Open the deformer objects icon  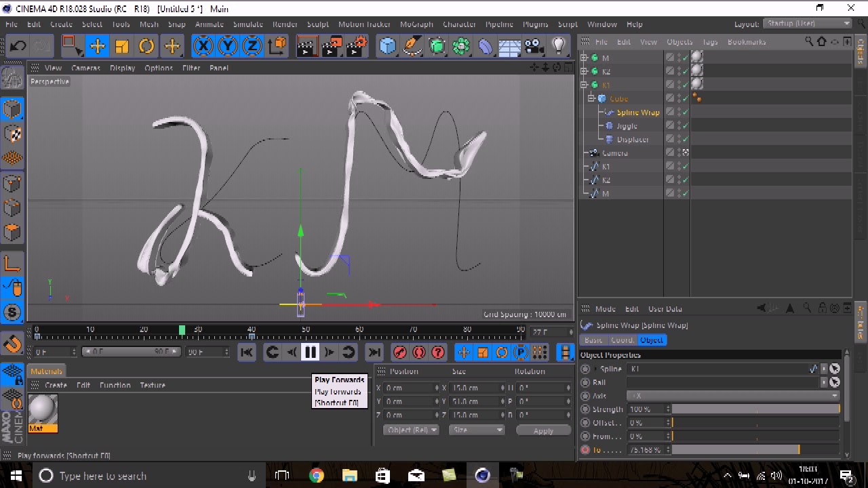tap(486, 46)
